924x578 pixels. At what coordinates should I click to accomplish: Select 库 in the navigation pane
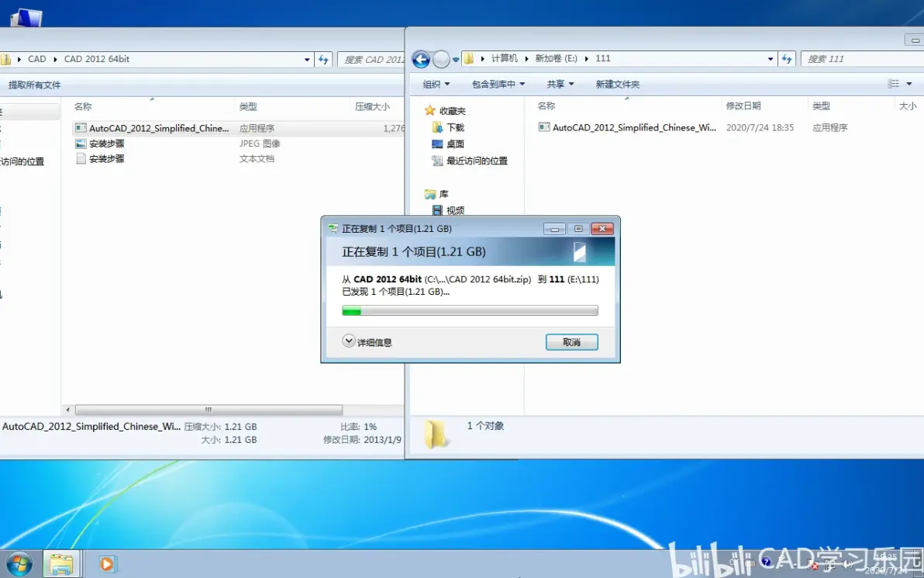click(x=443, y=194)
